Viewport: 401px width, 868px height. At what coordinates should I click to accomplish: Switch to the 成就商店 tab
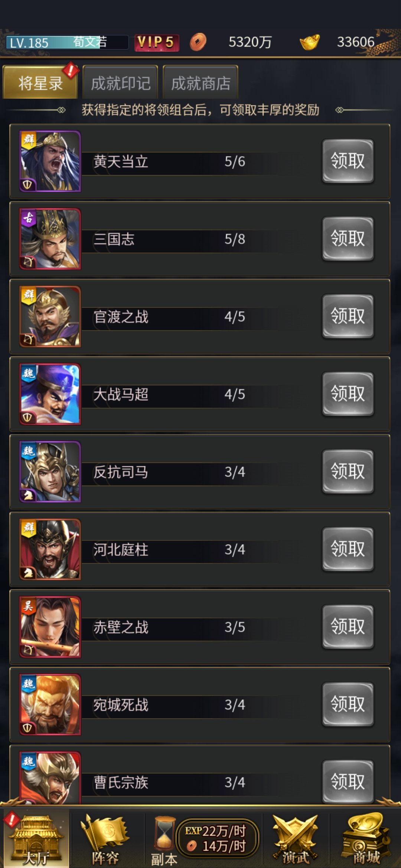coord(200,82)
